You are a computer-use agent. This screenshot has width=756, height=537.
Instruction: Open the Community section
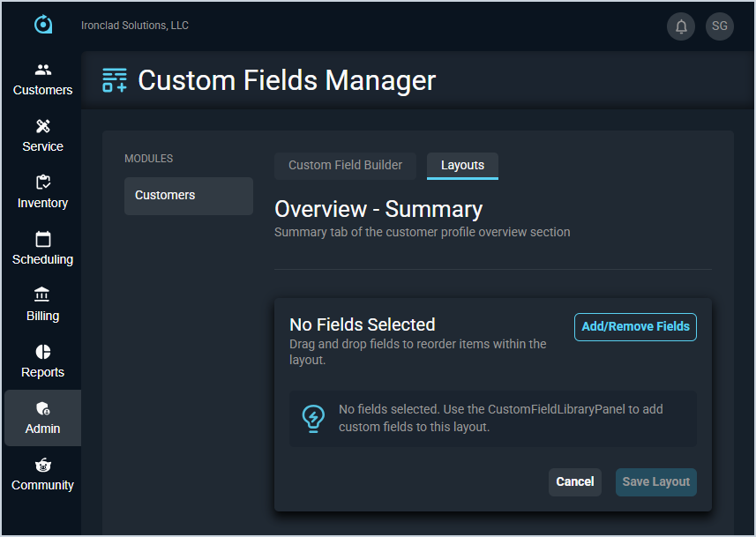point(42,474)
